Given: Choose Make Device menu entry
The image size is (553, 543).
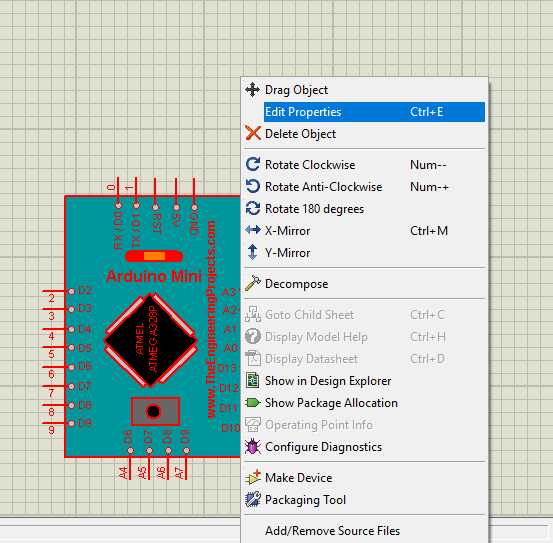Looking at the screenshot, I should [x=365, y=478].
